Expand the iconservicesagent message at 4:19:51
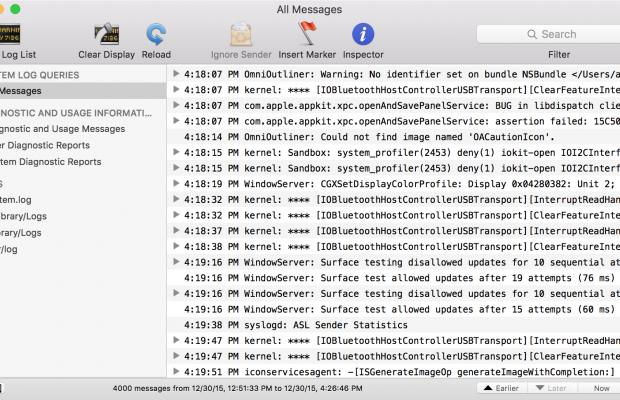Image resolution: width=620 pixels, height=400 pixels. pos(176,372)
